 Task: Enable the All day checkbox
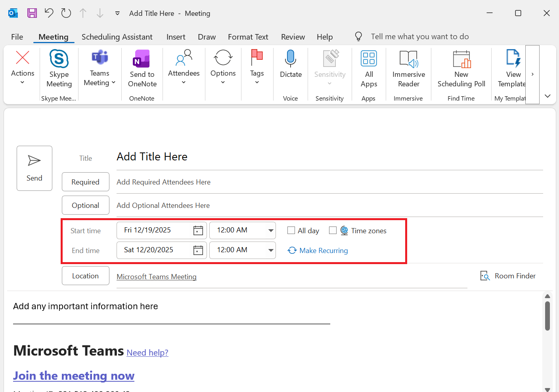coord(291,230)
